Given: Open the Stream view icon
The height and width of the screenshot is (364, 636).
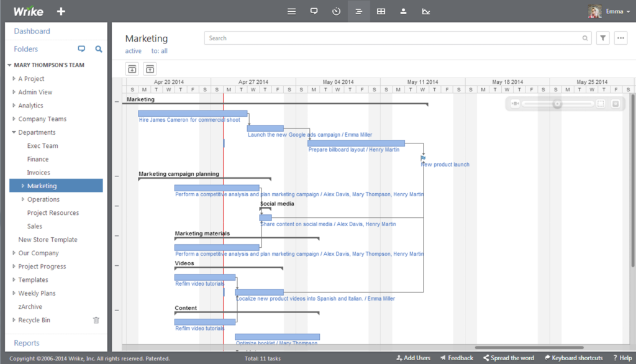Looking at the screenshot, I should (x=314, y=11).
